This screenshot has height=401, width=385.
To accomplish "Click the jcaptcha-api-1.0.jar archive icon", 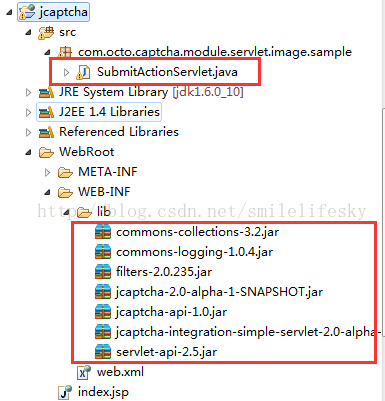I will click(103, 312).
